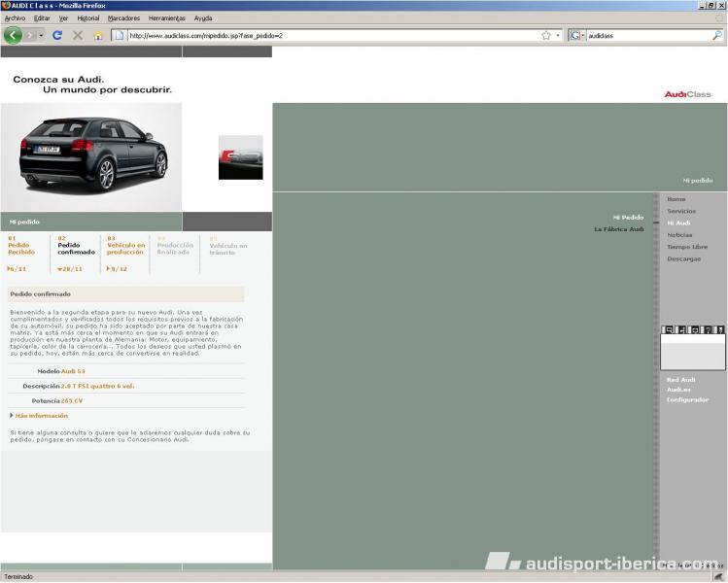Click the 265 CV power value
This screenshot has height=583, width=728.
[72, 401]
